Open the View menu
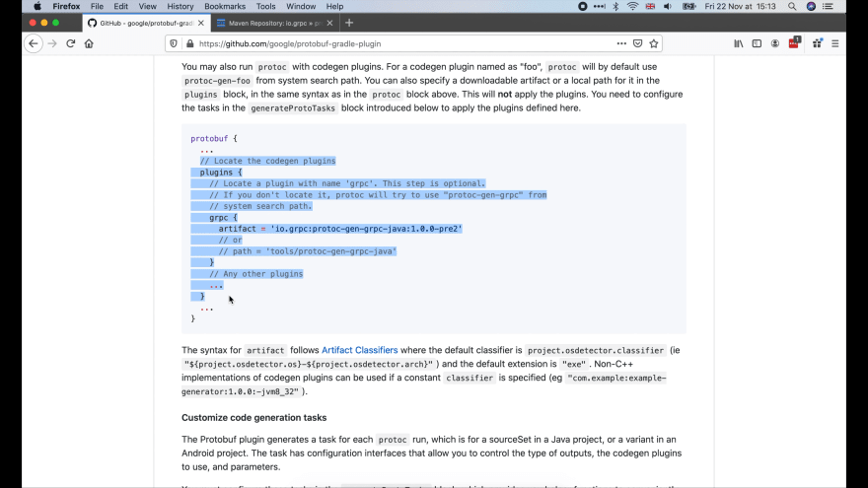Screen dimensions: 868x488 tap(147, 6)
